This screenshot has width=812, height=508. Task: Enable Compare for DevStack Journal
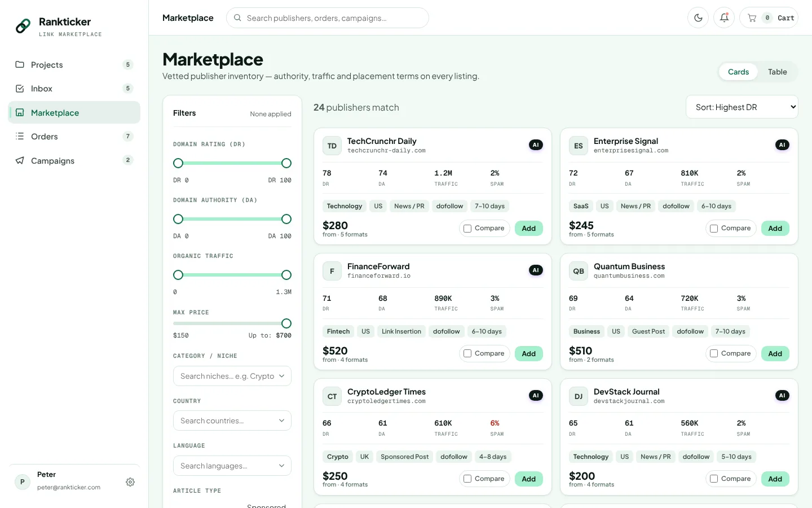[x=714, y=479]
